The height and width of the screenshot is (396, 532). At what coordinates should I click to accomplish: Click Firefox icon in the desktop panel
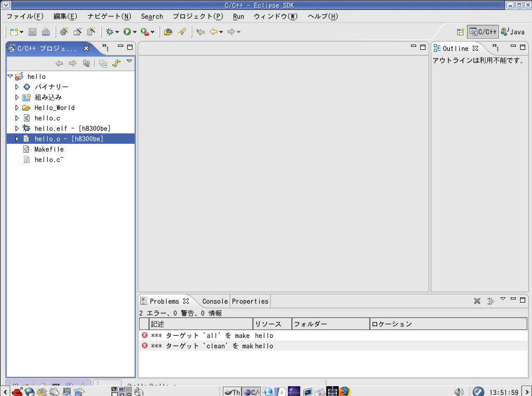click(x=345, y=392)
